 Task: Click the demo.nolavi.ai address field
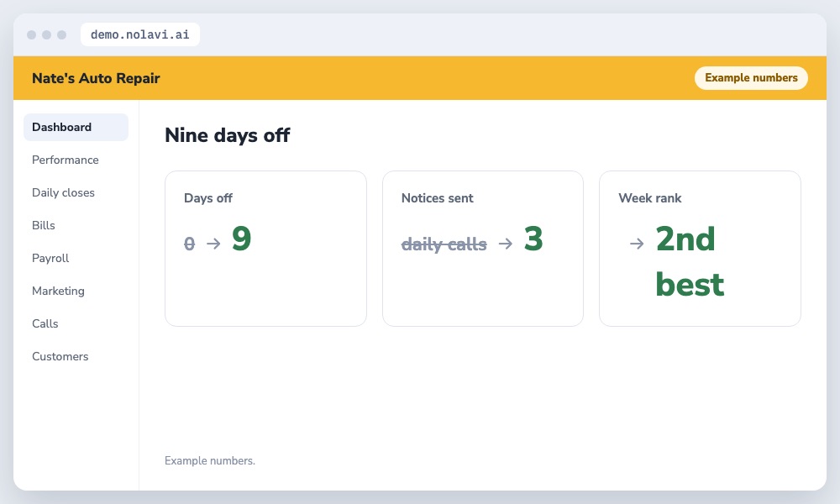[139, 34]
